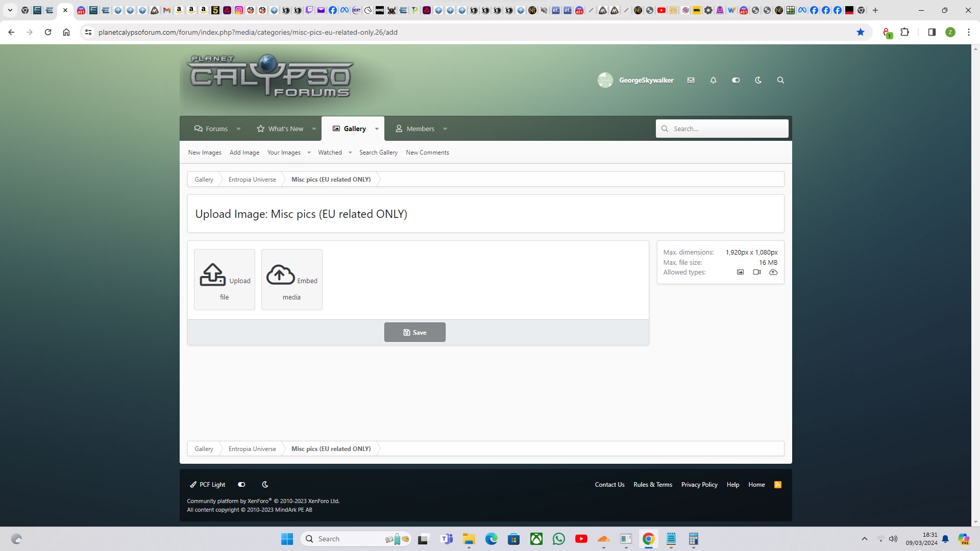Screen dimensions: 980x551
Task: Open new browser tab plus button
Action: [875, 10]
